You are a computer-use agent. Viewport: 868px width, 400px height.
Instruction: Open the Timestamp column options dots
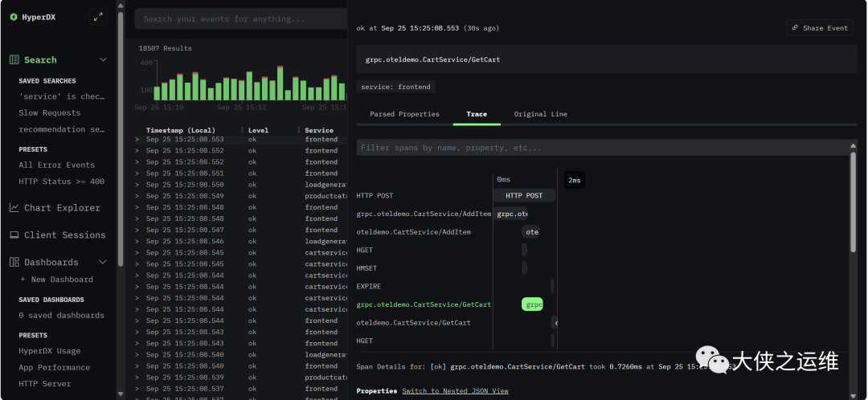(242, 130)
